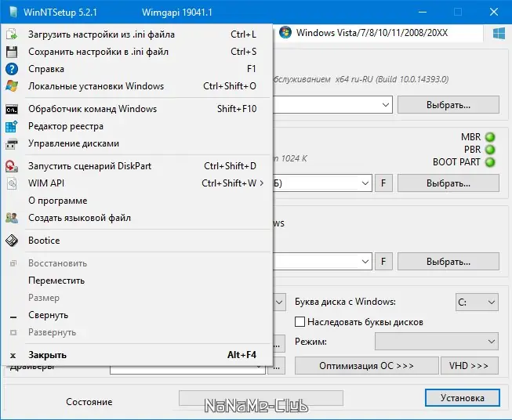Screen dimensions: 512x420
Task: Click the PBR green status indicator
Action: coord(490,150)
